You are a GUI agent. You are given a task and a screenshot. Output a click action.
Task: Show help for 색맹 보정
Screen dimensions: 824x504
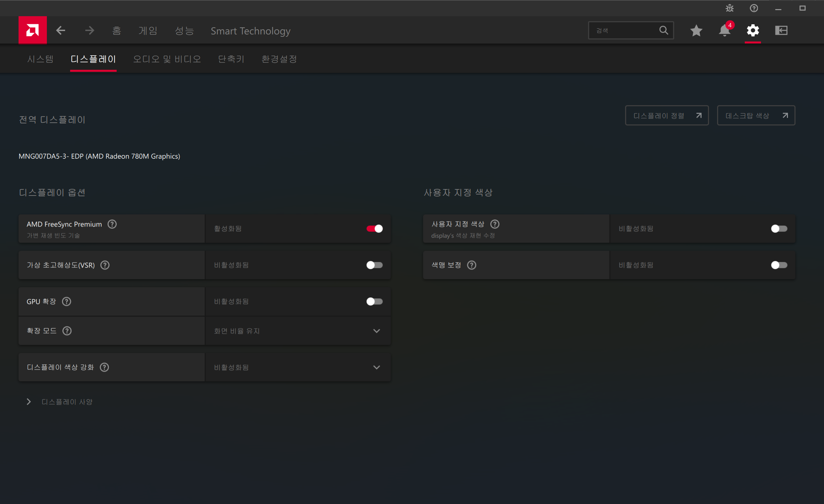click(472, 265)
